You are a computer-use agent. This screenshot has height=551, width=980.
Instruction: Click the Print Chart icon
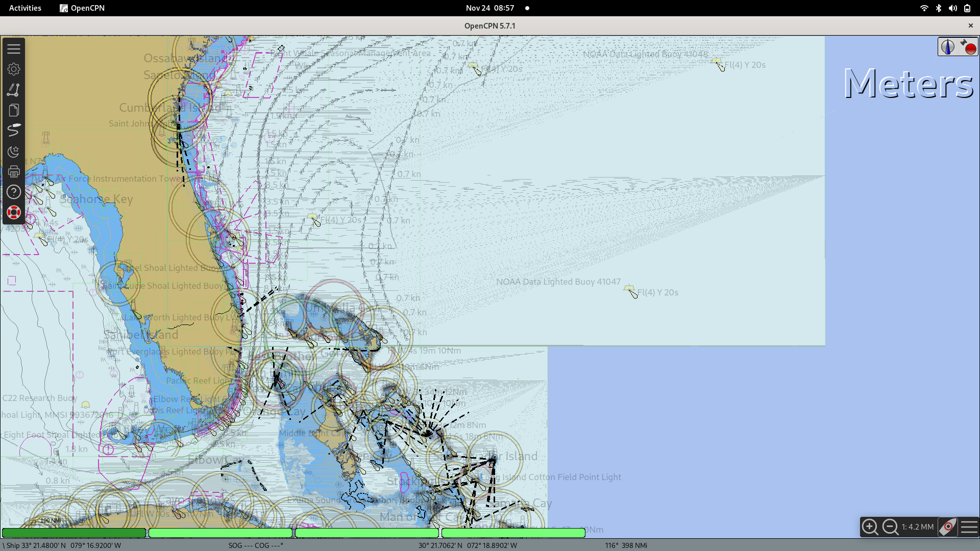[14, 172]
